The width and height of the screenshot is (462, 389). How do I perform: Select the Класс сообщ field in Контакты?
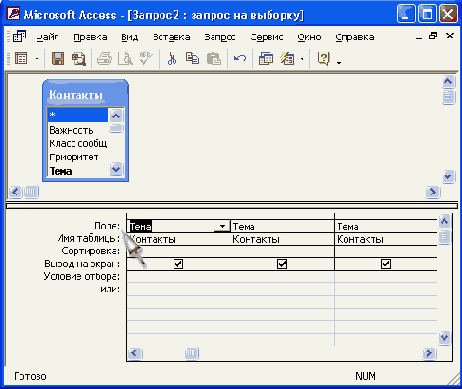pos(78,143)
